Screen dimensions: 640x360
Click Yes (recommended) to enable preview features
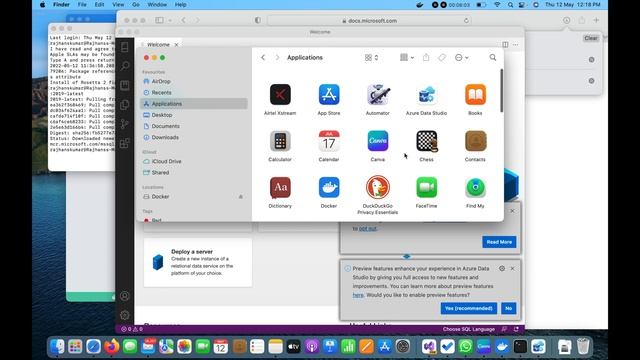click(469, 308)
